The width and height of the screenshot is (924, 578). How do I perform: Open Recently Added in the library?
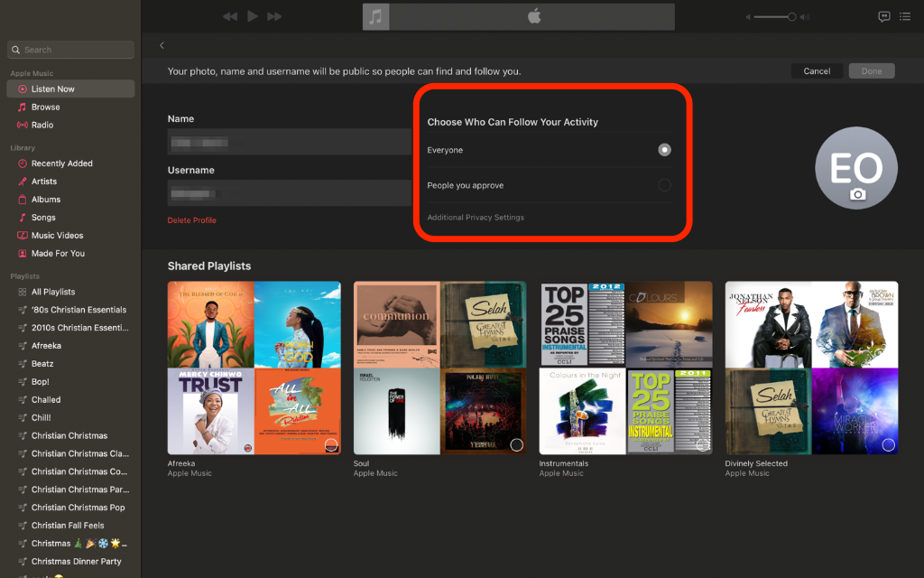point(61,163)
